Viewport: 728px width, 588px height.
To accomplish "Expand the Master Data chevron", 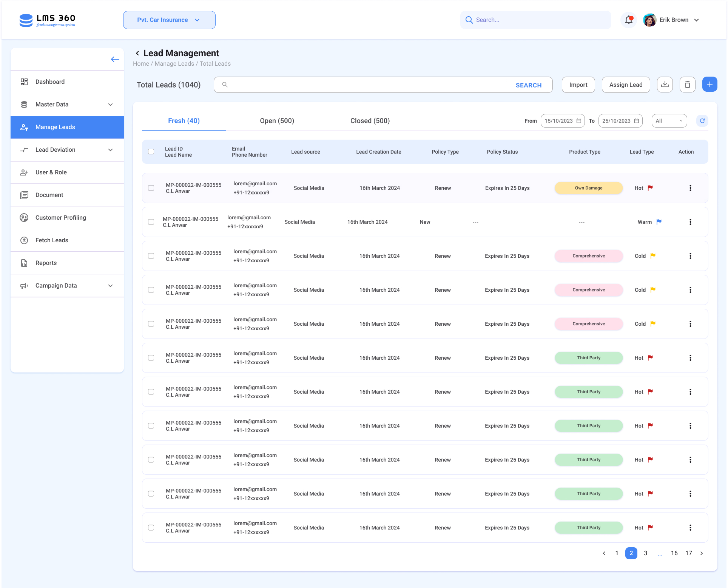I will (111, 105).
